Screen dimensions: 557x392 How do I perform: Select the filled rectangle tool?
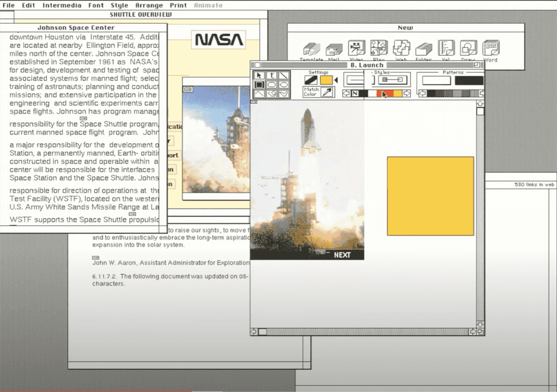point(259,84)
